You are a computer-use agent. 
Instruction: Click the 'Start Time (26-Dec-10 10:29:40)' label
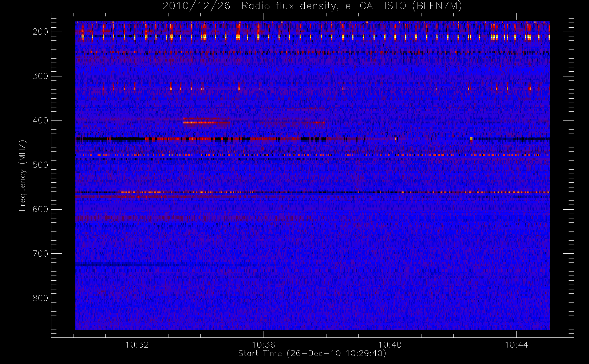312,353
